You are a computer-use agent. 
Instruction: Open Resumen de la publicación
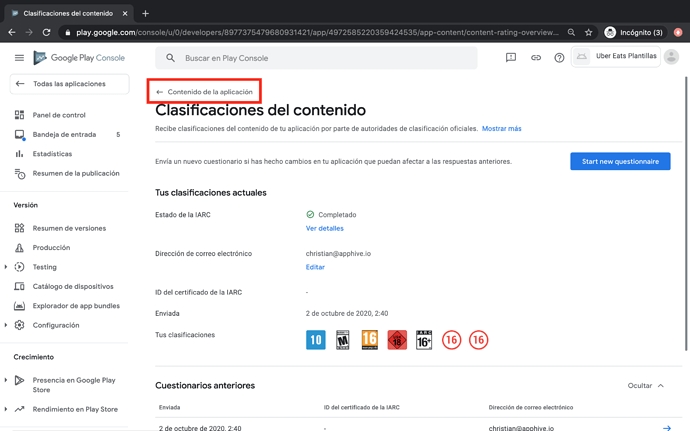coord(76,173)
